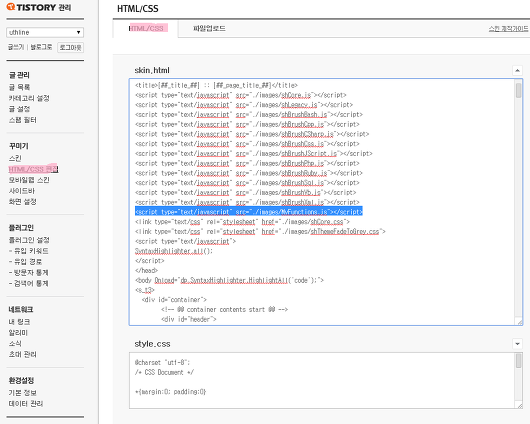Open 내 링크 under 네트워크
The height and width of the screenshot is (424, 530).
[19, 322]
